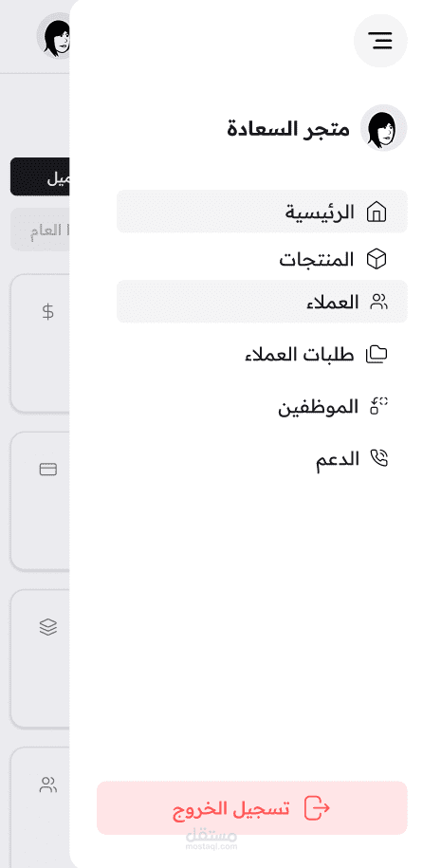Click the متجر السعادة store name
Viewport: 423px width, 868px height.
(288, 128)
